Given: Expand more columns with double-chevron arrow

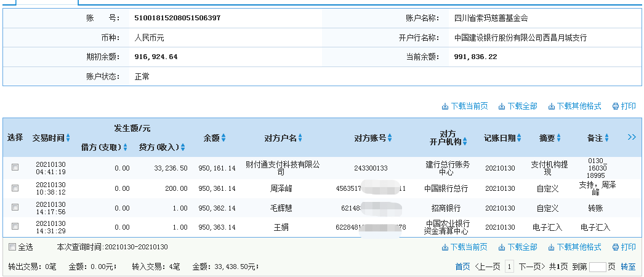Looking at the screenshot, I should click(x=632, y=137).
